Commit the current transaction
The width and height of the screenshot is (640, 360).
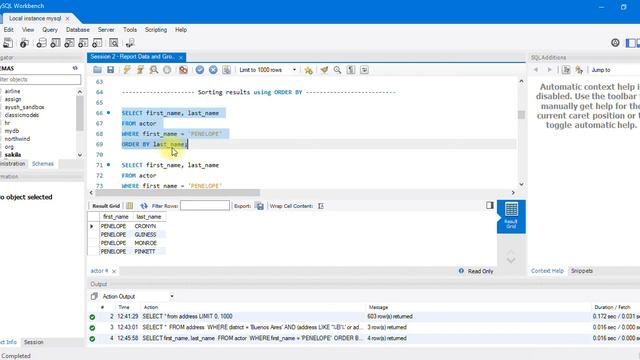click(200, 70)
